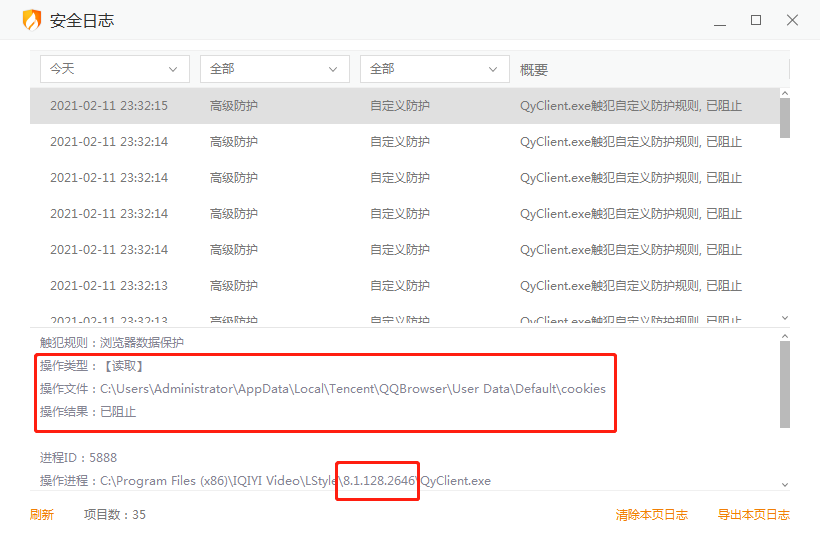This screenshot has width=820, height=540.
Task: Close the 安全日志 window
Action: [792, 20]
